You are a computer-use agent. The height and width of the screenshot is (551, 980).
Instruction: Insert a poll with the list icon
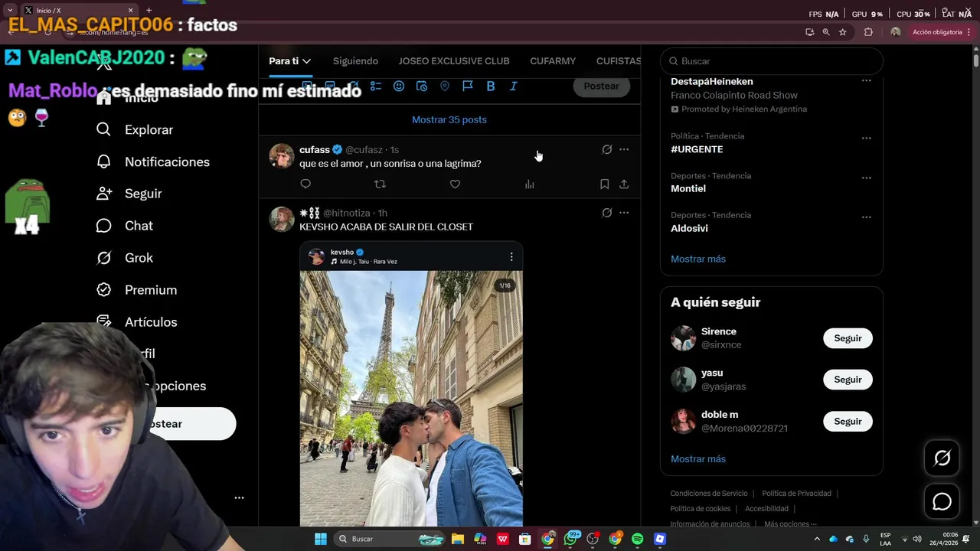pyautogui.click(x=376, y=86)
